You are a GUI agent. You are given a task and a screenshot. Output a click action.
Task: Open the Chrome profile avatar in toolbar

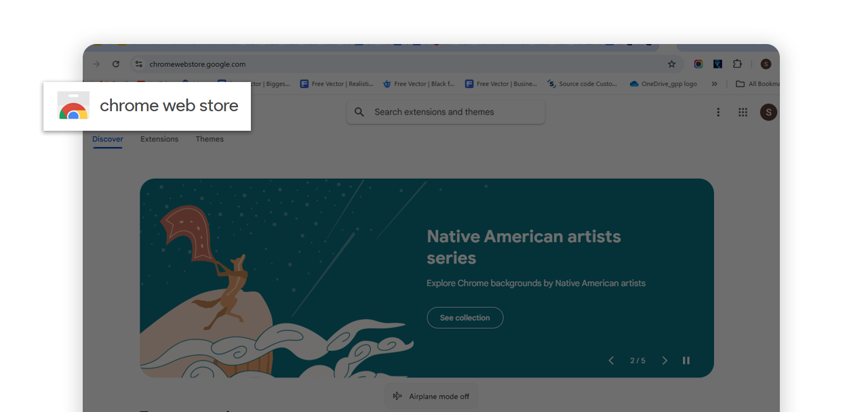[x=766, y=64]
